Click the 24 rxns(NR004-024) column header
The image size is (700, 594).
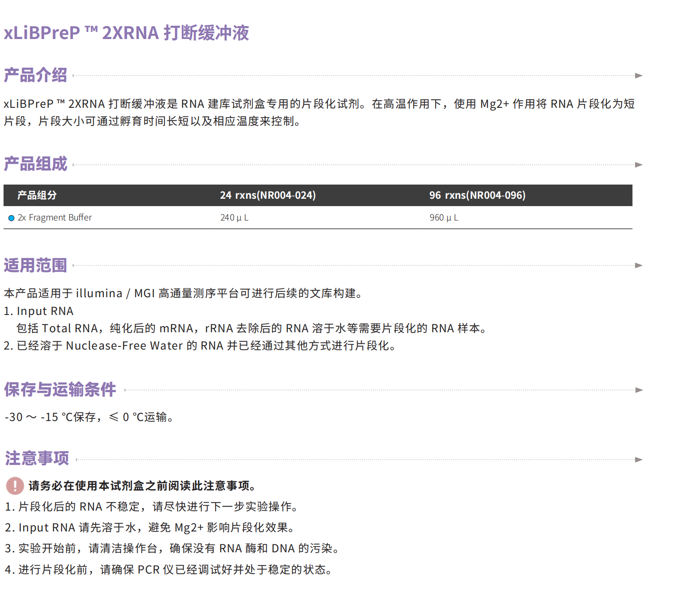pos(268,195)
